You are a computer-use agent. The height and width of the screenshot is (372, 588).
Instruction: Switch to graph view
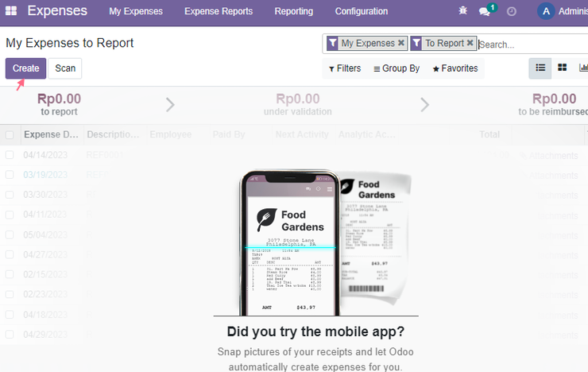click(x=583, y=68)
